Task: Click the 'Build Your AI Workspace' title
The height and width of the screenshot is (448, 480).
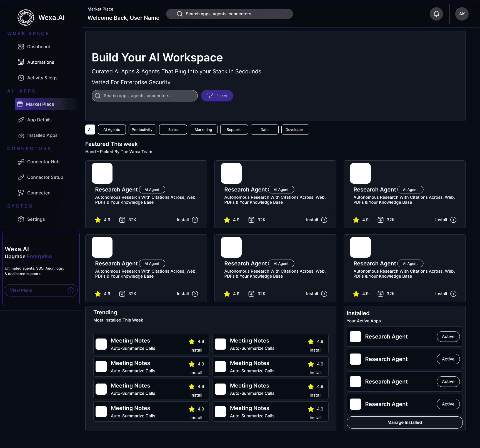Action: pos(157,58)
